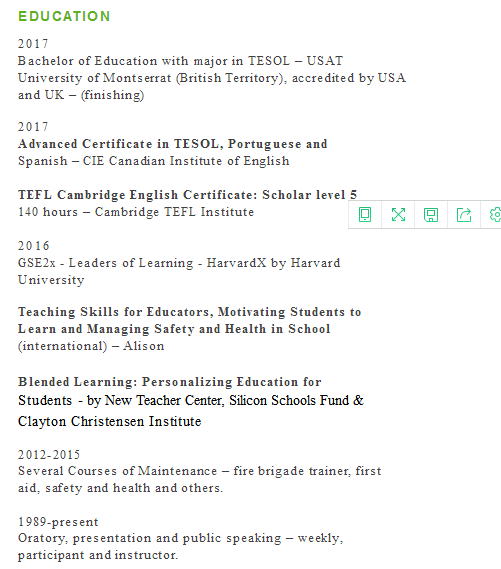The height and width of the screenshot is (569, 501).
Task: Click the green EDUCATION heading
Action: pyautogui.click(x=64, y=16)
